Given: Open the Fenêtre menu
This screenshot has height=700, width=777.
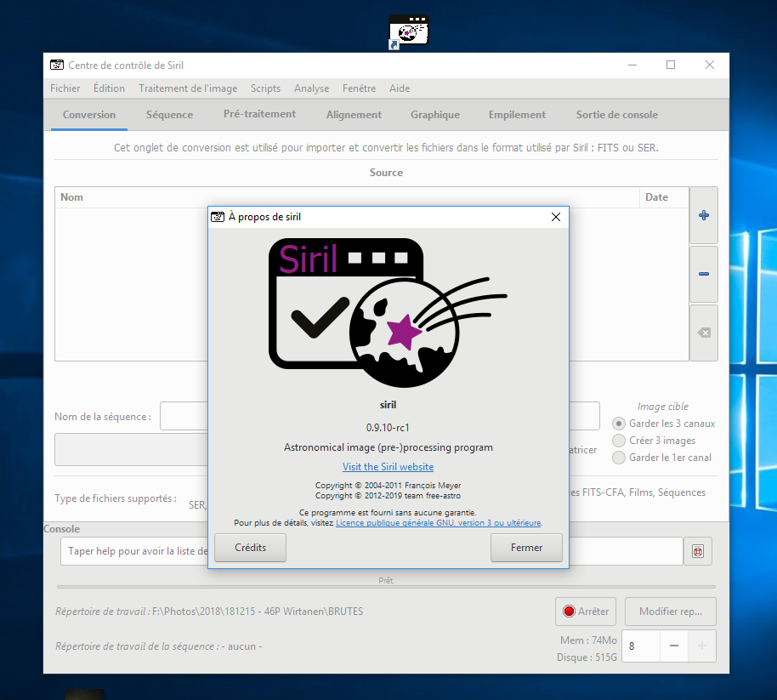Looking at the screenshot, I should 360,88.
